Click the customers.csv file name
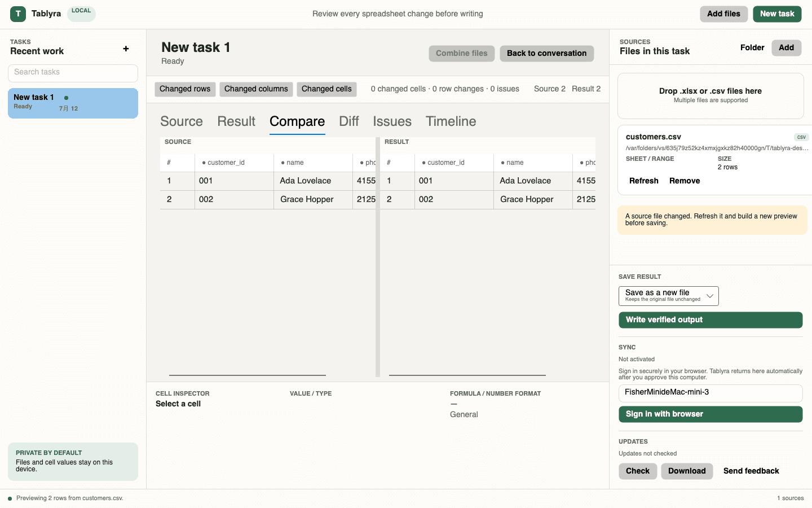Image resolution: width=812 pixels, height=508 pixels. click(x=654, y=137)
